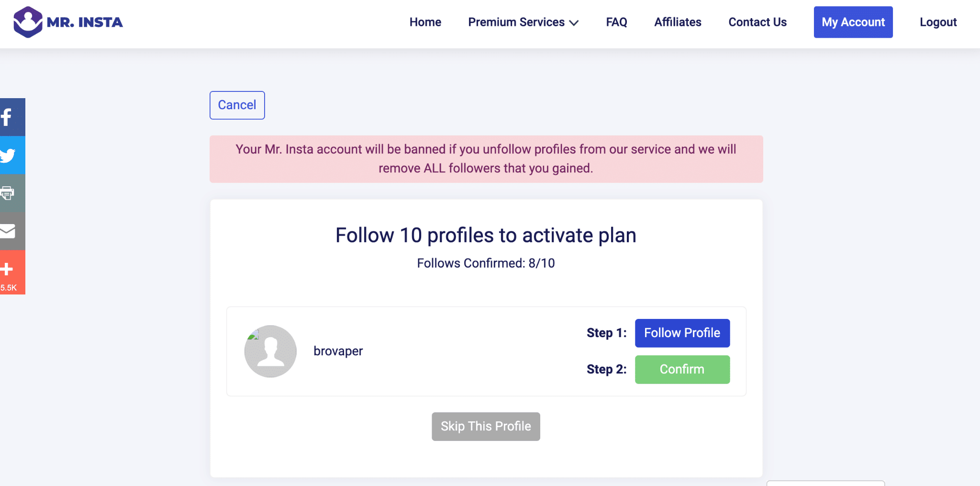The height and width of the screenshot is (486, 980).
Task: Open the FAQ page
Action: [616, 22]
